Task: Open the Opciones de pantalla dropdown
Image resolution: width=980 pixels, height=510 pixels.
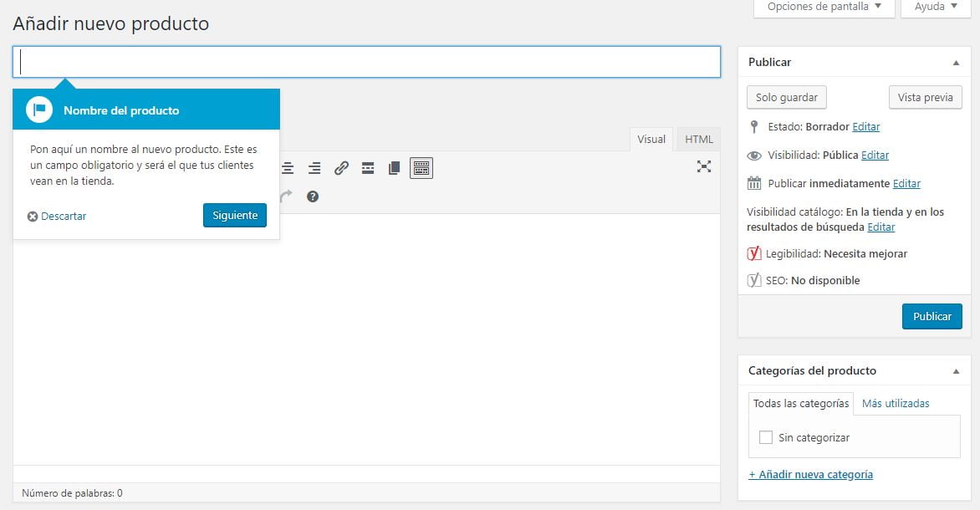Action: coord(823,6)
